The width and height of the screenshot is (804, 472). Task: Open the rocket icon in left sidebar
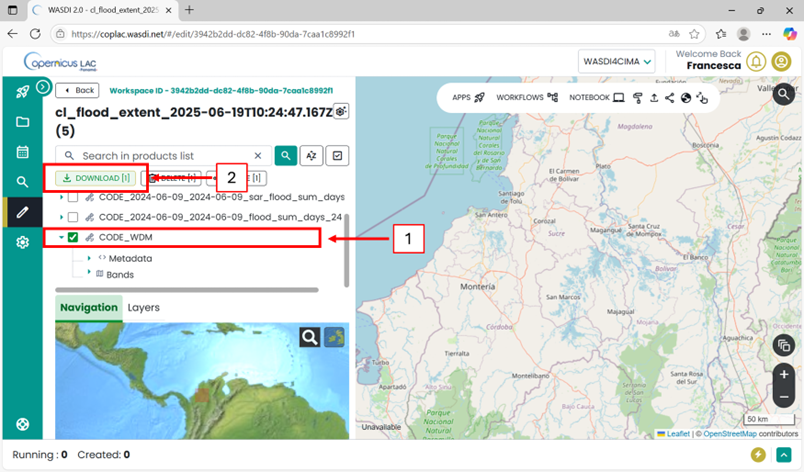pyautogui.click(x=22, y=92)
